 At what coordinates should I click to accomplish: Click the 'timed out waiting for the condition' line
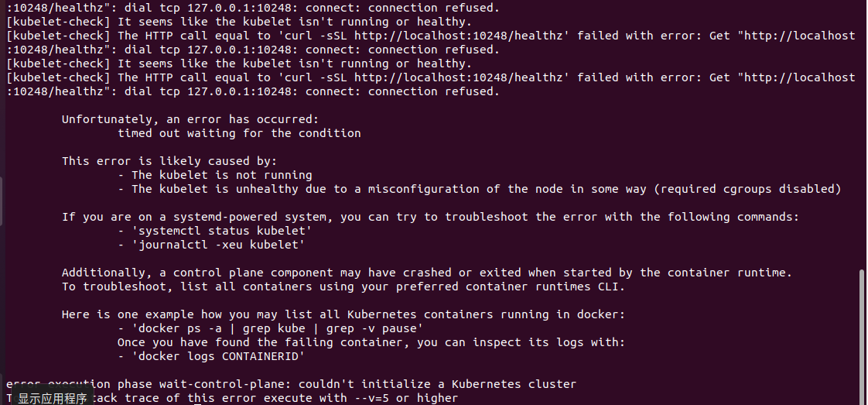pyautogui.click(x=239, y=133)
